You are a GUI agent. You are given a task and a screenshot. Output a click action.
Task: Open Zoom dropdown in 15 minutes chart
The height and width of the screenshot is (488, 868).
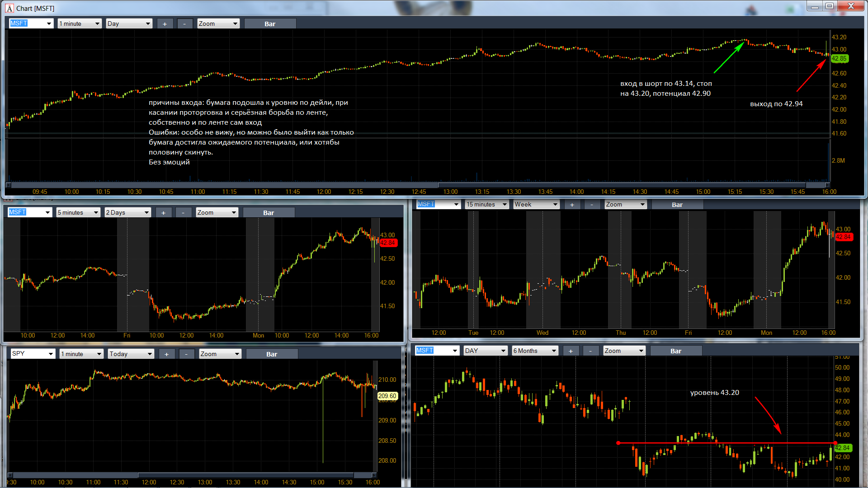tap(626, 204)
